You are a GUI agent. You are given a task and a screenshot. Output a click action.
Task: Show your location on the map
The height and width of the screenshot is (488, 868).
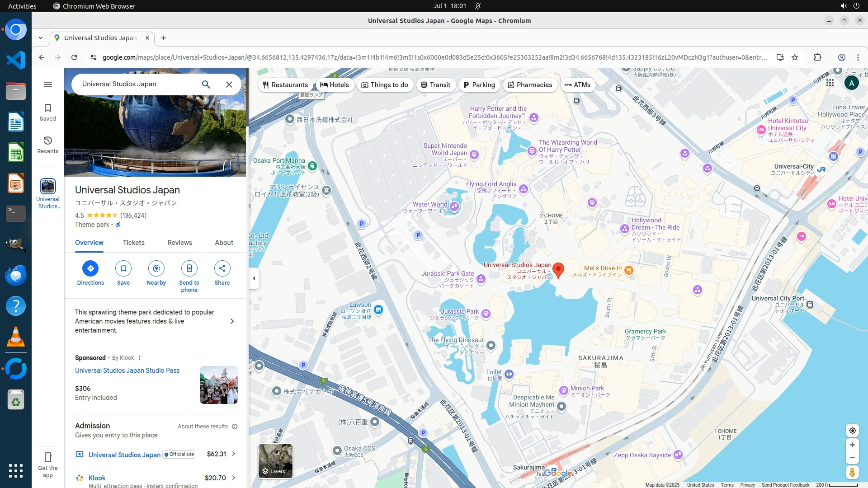[x=852, y=431]
